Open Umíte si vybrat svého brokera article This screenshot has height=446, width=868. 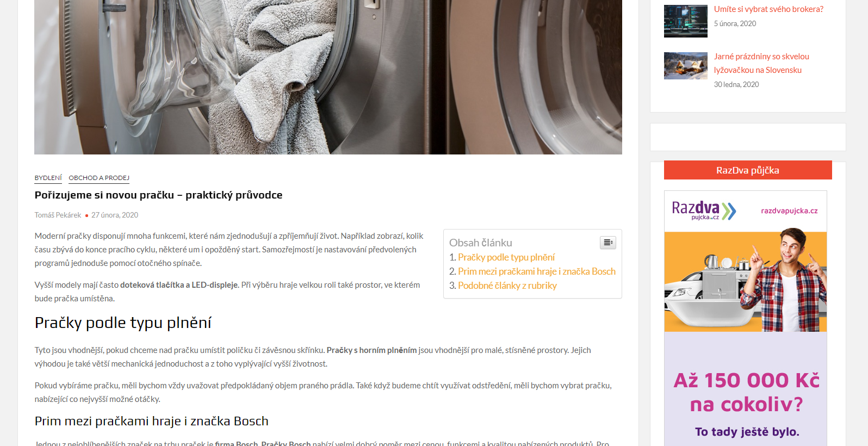click(768, 9)
